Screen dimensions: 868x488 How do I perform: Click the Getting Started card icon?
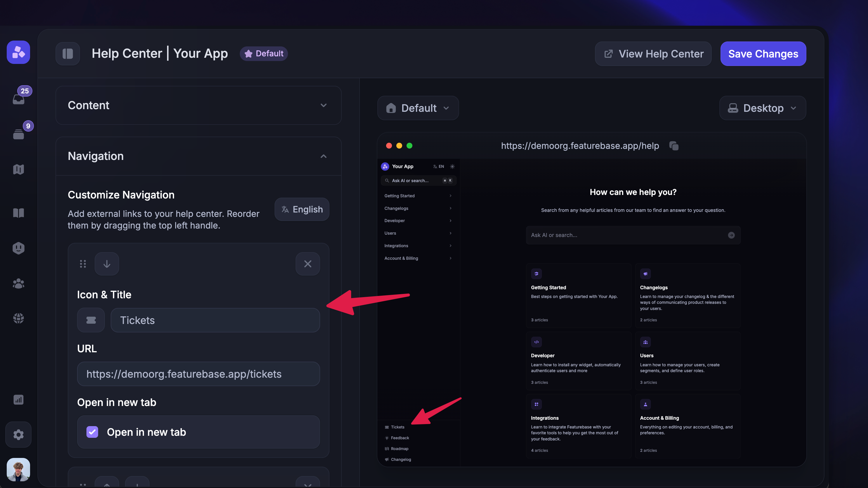(x=537, y=274)
